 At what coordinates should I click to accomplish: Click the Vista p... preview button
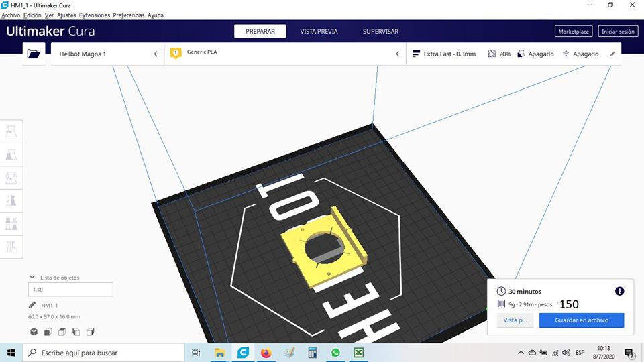pos(515,320)
